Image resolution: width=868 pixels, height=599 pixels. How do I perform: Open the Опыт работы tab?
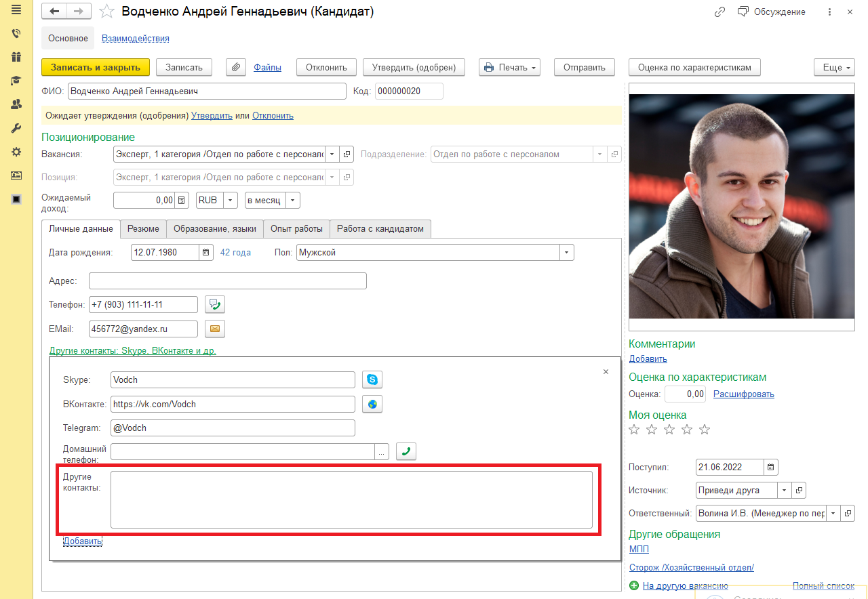coord(296,229)
